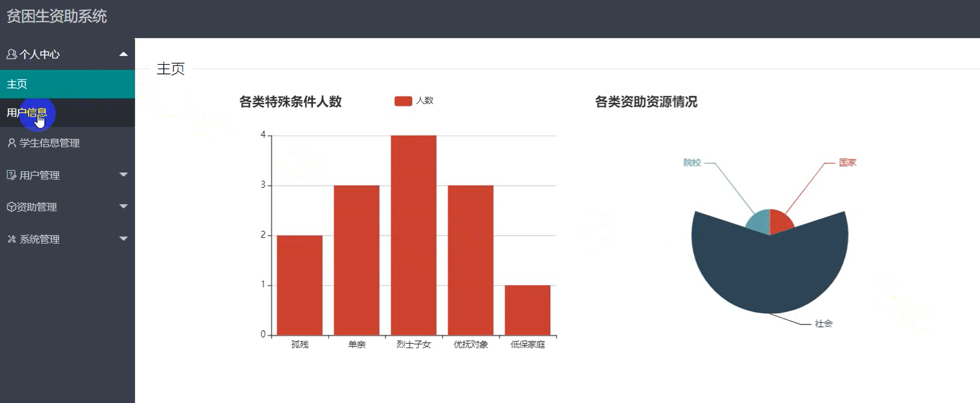The image size is (980, 403).
Task: Click the 各类资助资源情况 chart title
Action: (x=646, y=102)
